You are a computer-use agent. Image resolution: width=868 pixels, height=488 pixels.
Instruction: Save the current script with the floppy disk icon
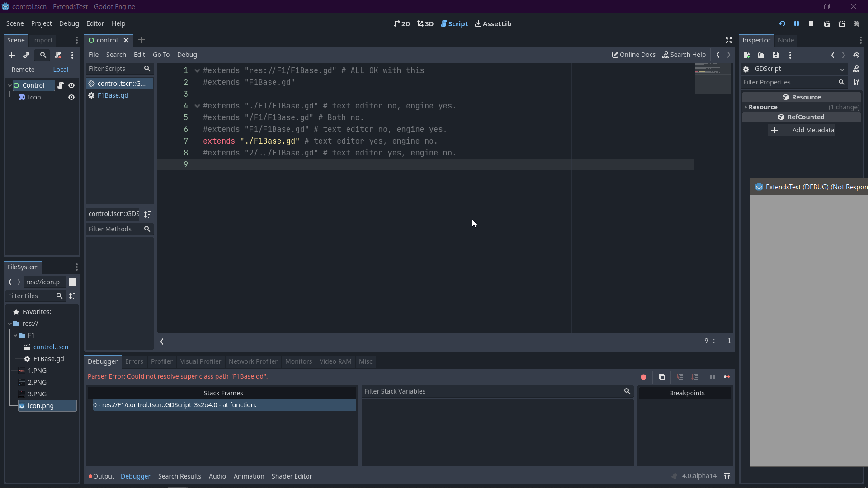776,55
